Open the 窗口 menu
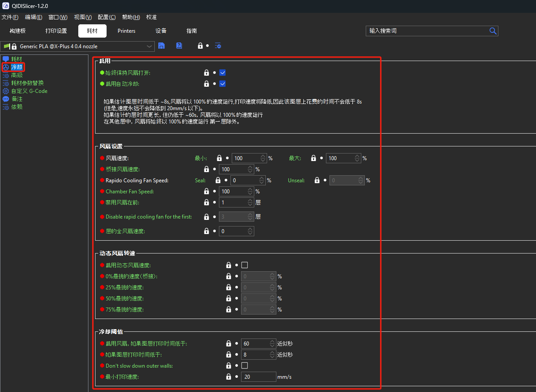The width and height of the screenshot is (536, 392). click(58, 17)
